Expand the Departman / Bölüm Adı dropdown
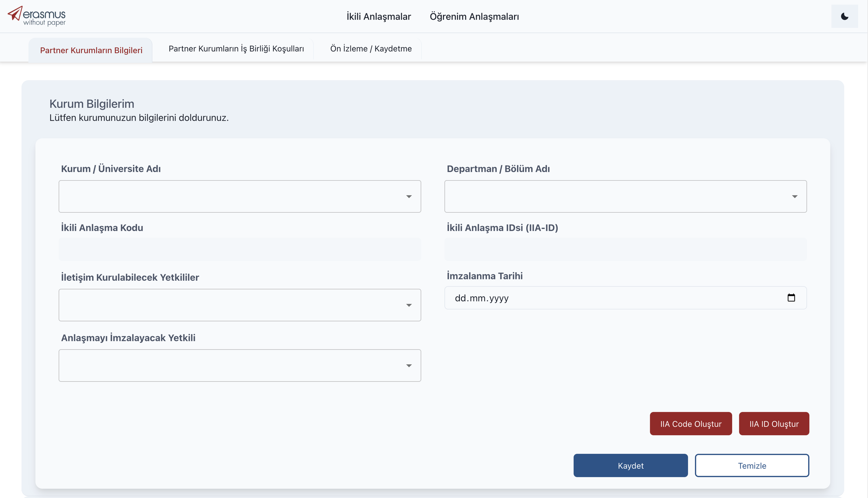 [x=625, y=196]
